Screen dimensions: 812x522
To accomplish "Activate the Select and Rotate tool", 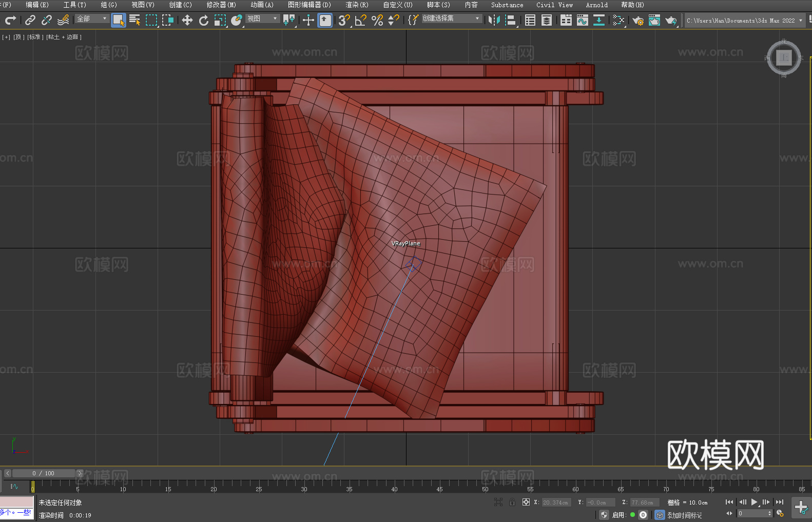I will click(x=204, y=20).
